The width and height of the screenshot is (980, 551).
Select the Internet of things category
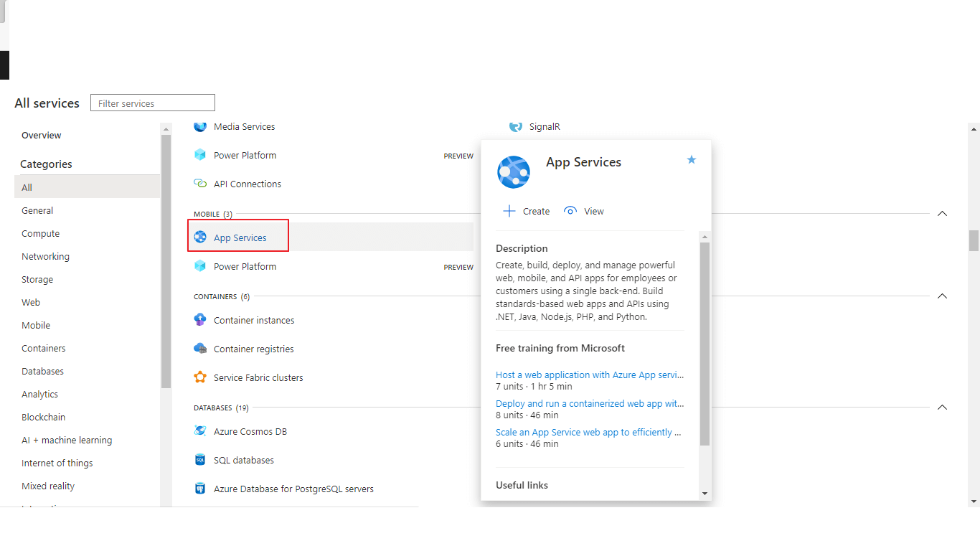(57, 463)
